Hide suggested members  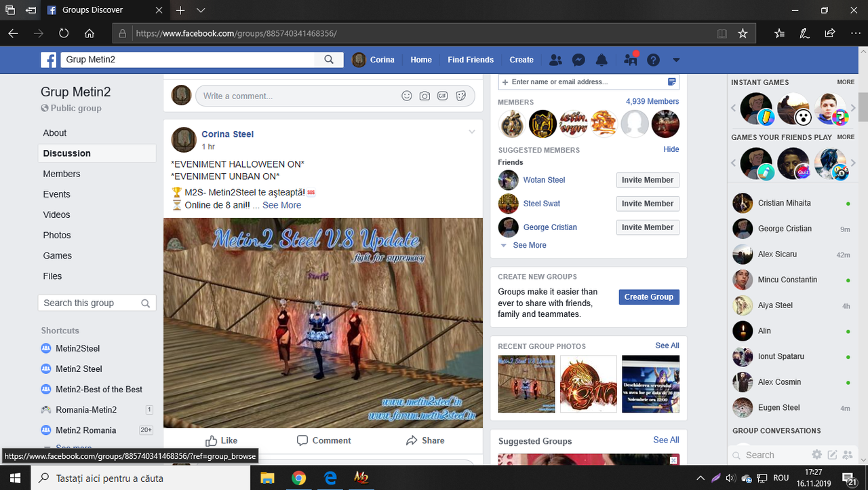coord(671,149)
